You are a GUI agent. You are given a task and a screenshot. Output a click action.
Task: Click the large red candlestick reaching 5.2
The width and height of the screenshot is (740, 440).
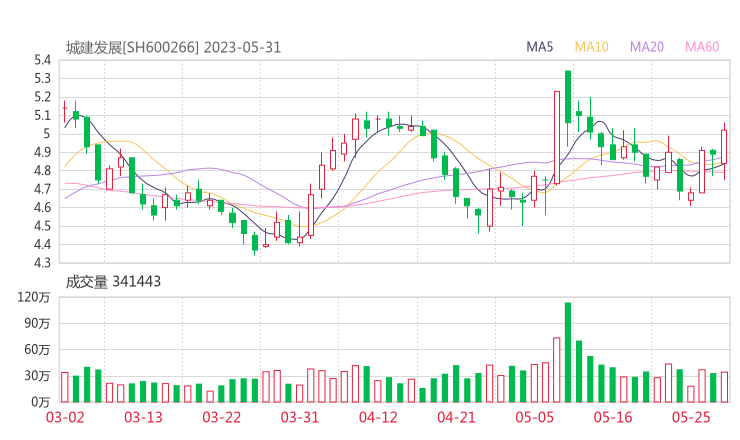557,137
